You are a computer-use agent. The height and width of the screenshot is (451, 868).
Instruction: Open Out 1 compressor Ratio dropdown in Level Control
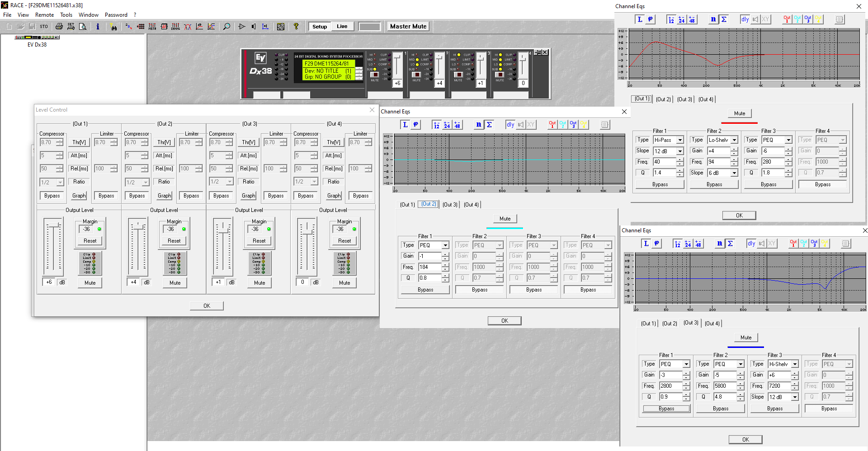coord(60,182)
